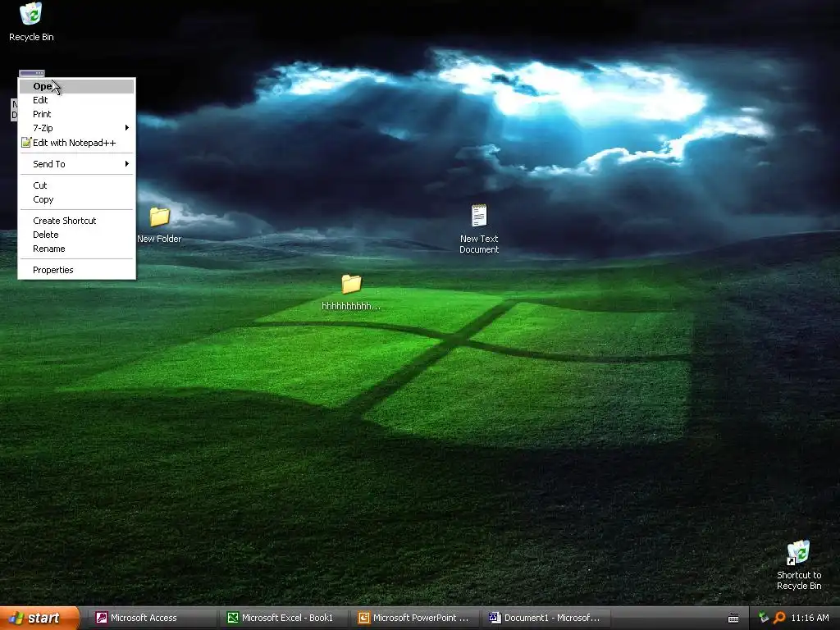Switch to Microsoft Access taskbar button
Image resolution: width=840 pixels, height=630 pixels.
pos(151,619)
